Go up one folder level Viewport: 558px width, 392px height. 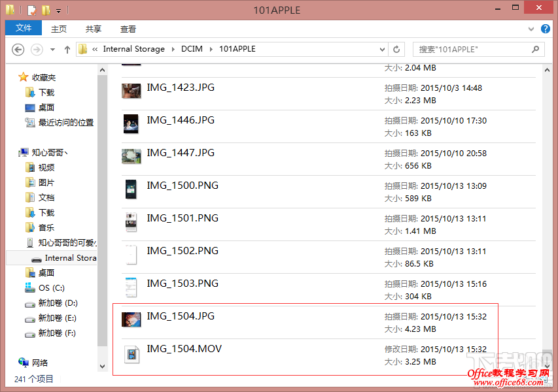click(67, 50)
